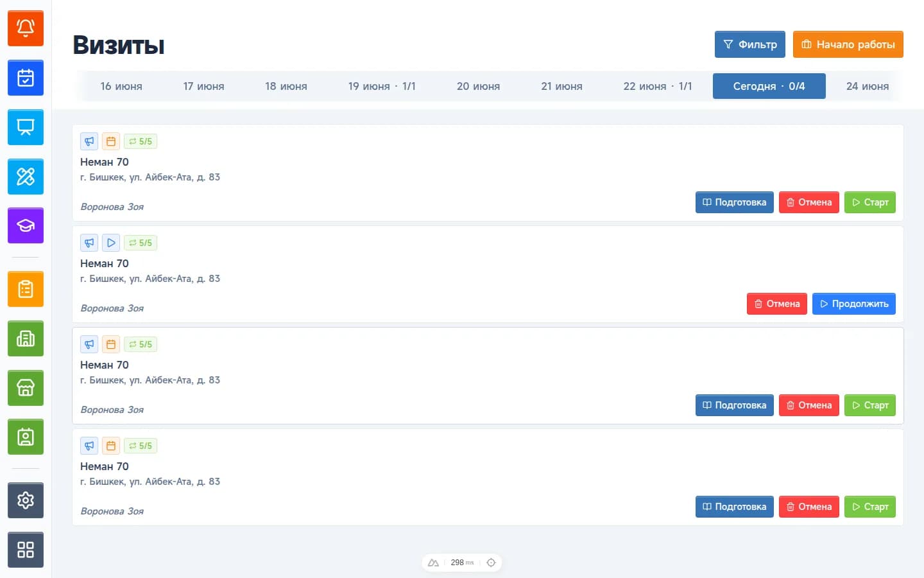Open the settings gear in sidebar
Image resolution: width=924 pixels, height=578 pixels.
[x=26, y=500]
